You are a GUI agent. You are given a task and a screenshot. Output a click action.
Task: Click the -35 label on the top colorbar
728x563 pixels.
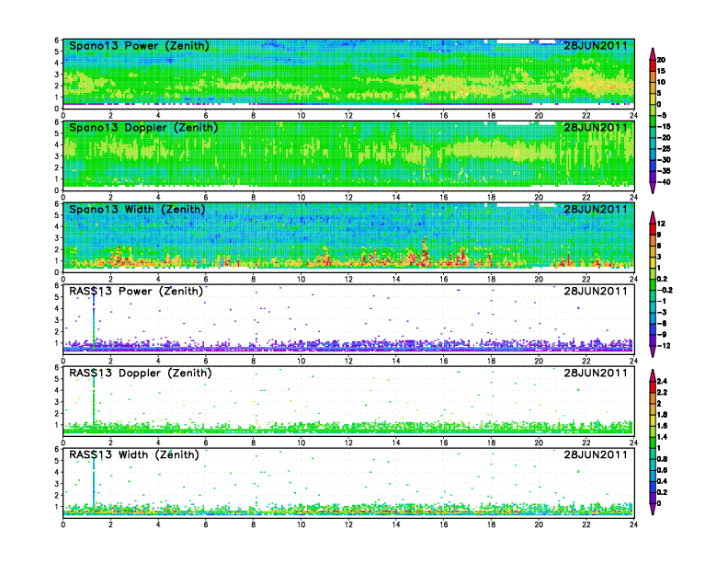tap(664, 171)
